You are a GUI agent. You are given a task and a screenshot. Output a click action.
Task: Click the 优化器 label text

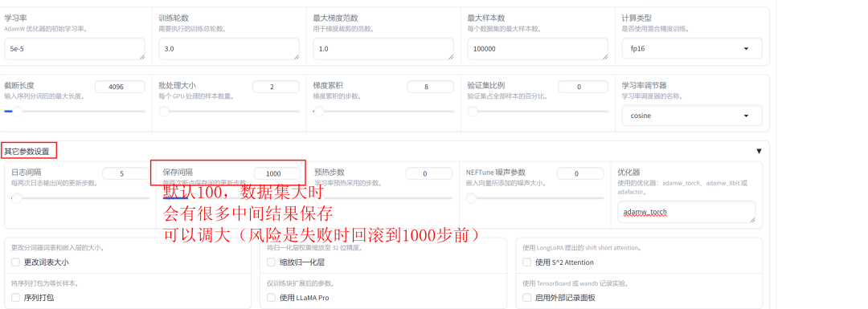[628, 172]
